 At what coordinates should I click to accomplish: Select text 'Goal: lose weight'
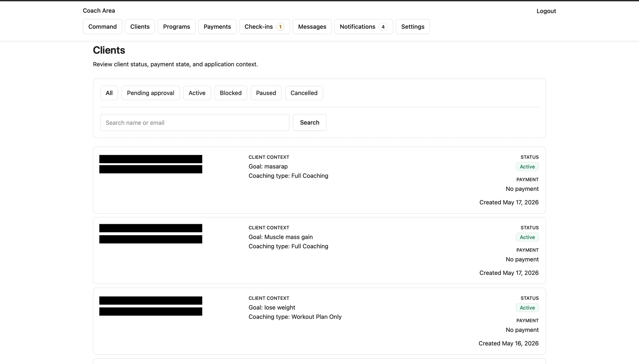pos(272,308)
